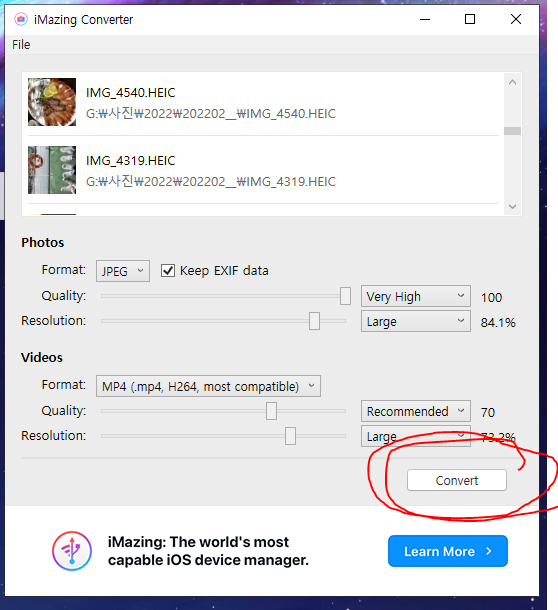The image size is (558, 610).
Task: Select the IMG_4540.HEIC thumbnail
Action: (52, 102)
